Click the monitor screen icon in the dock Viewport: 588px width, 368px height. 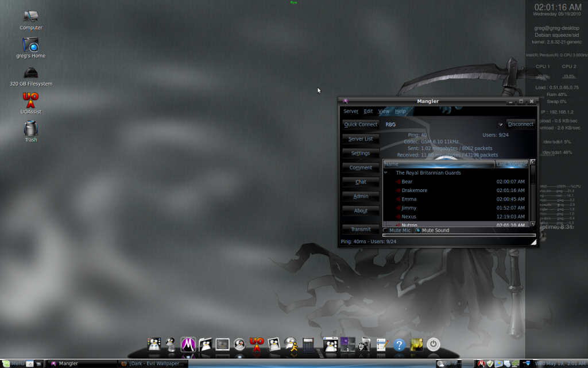pos(222,344)
